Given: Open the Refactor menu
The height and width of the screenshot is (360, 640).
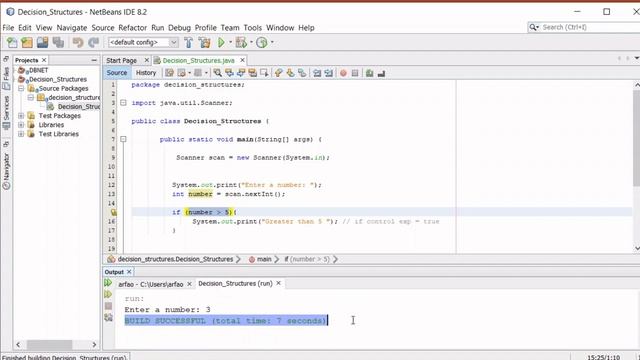Looking at the screenshot, I should [x=132, y=28].
